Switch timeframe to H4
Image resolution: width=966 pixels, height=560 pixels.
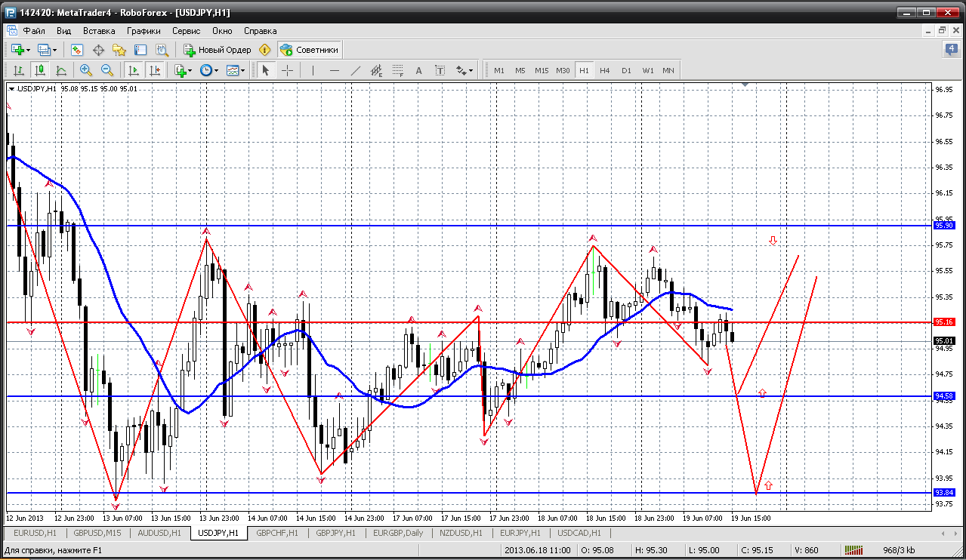click(605, 70)
